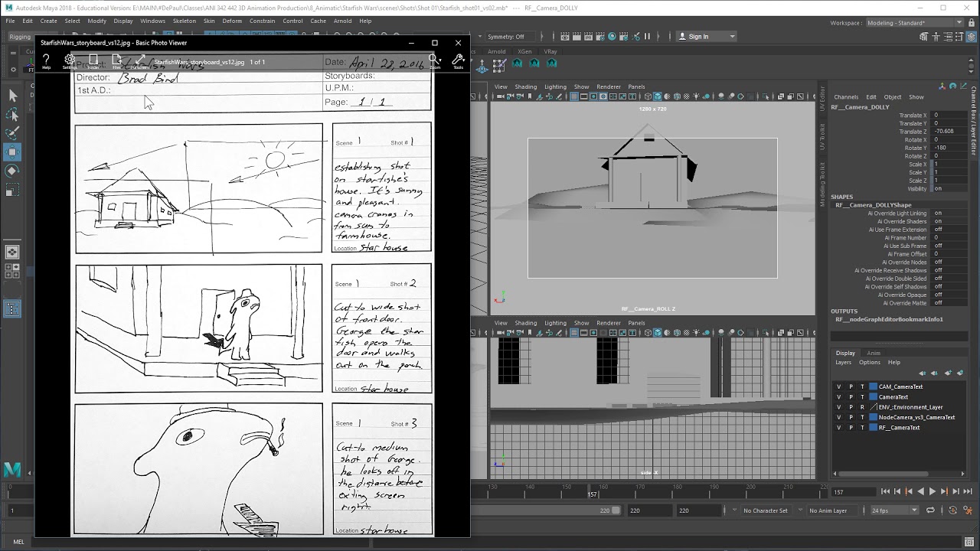Screen dimensions: 980x551
Task: Go to start of playback range
Action: coord(886,491)
